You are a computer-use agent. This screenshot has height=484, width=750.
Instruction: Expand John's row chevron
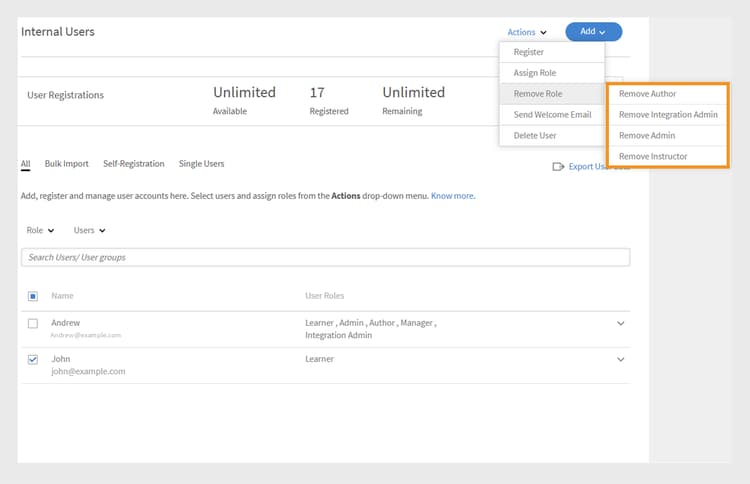point(620,359)
